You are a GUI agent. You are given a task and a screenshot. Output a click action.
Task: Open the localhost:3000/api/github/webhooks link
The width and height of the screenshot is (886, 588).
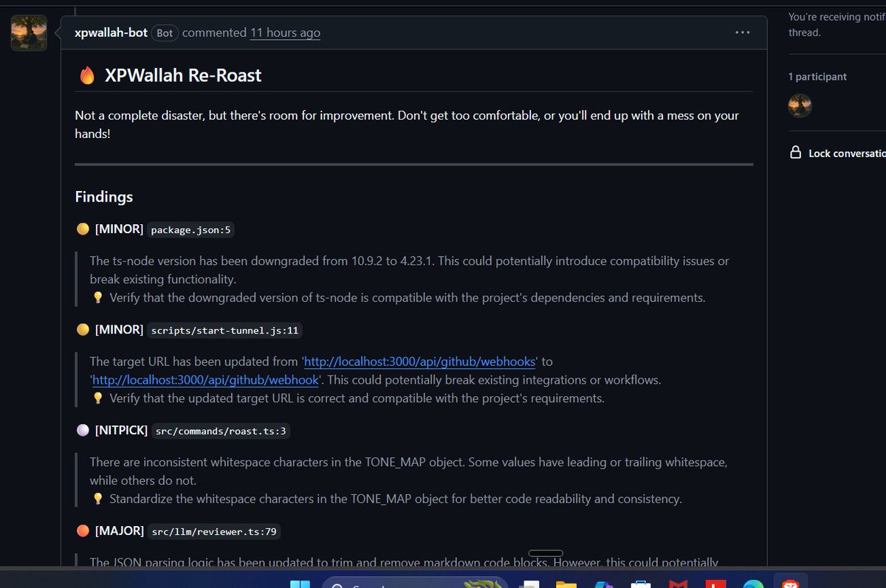(x=419, y=362)
